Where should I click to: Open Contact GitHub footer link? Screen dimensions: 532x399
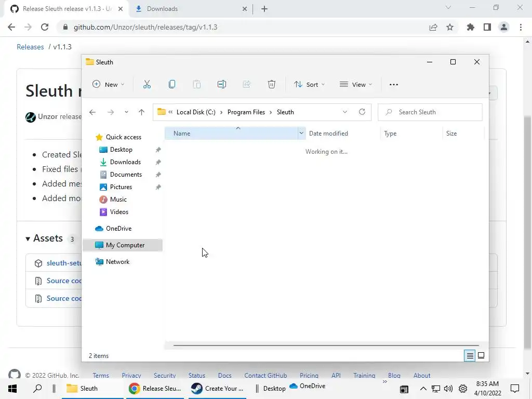(265, 375)
